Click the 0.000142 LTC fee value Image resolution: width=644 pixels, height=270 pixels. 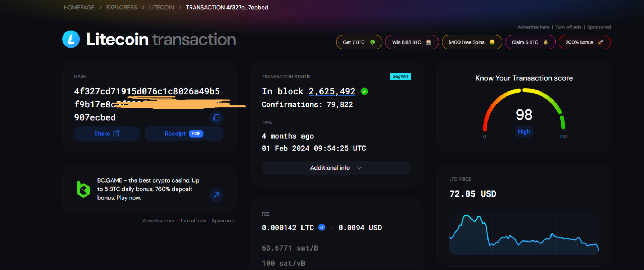point(288,228)
